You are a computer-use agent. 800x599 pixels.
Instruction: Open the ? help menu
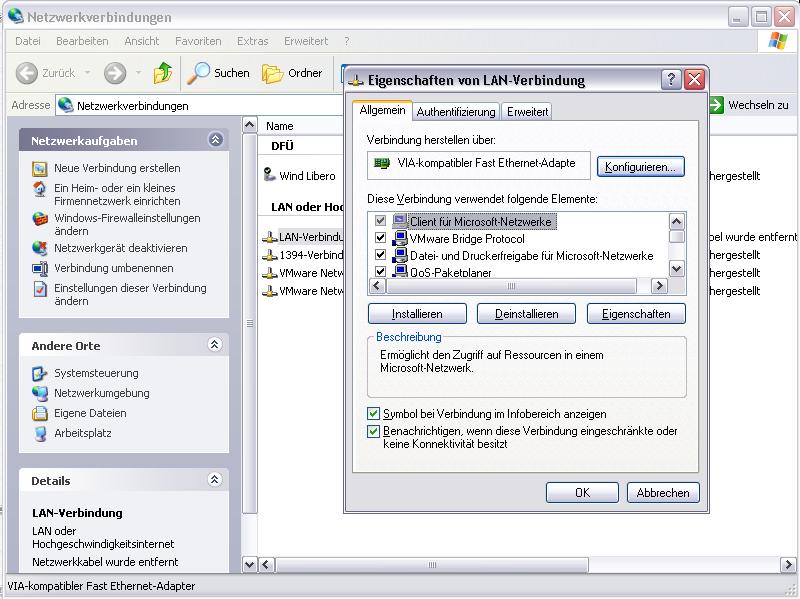pos(347,41)
